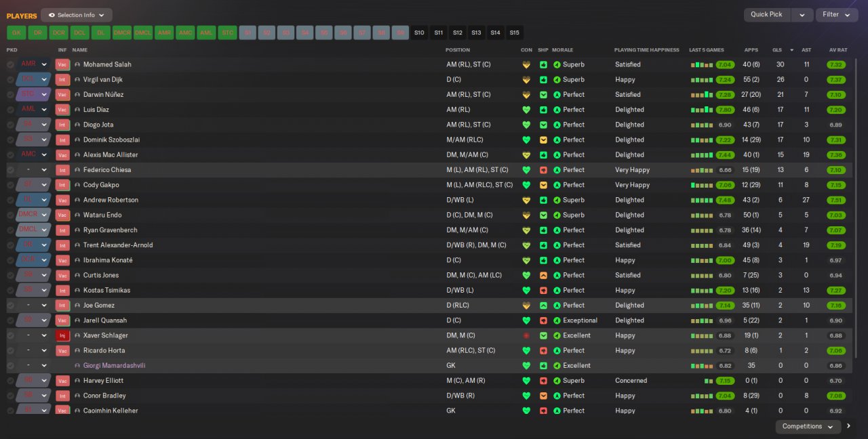Click the Inj injury badge for Xaver Schlager
Image resolution: width=868 pixels, height=439 pixels.
[62, 335]
